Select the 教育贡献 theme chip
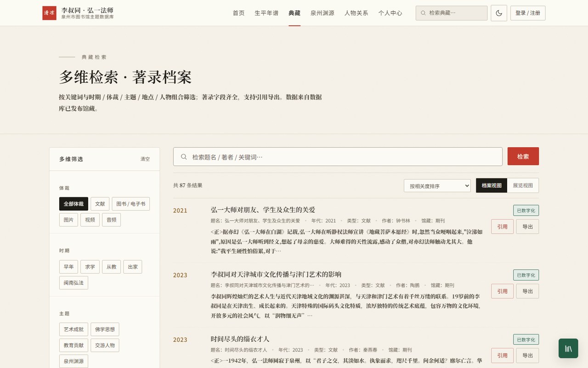Viewport: 588px width, 368px height. (x=73, y=345)
